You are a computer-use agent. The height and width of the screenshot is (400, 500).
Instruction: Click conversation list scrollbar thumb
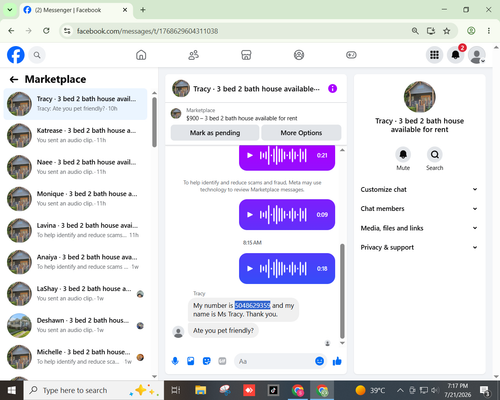tap(154, 122)
